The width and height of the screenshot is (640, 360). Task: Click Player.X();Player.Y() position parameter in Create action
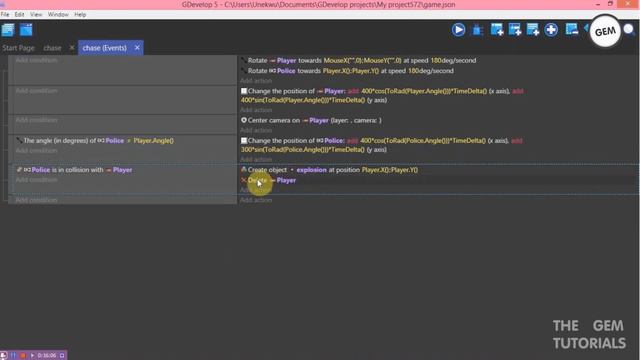pyautogui.click(x=390, y=170)
